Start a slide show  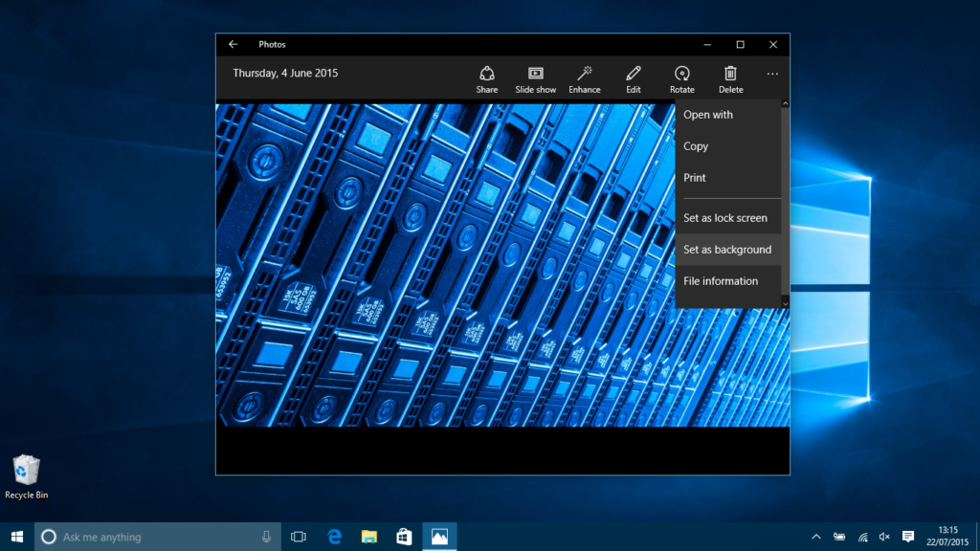[x=535, y=78]
